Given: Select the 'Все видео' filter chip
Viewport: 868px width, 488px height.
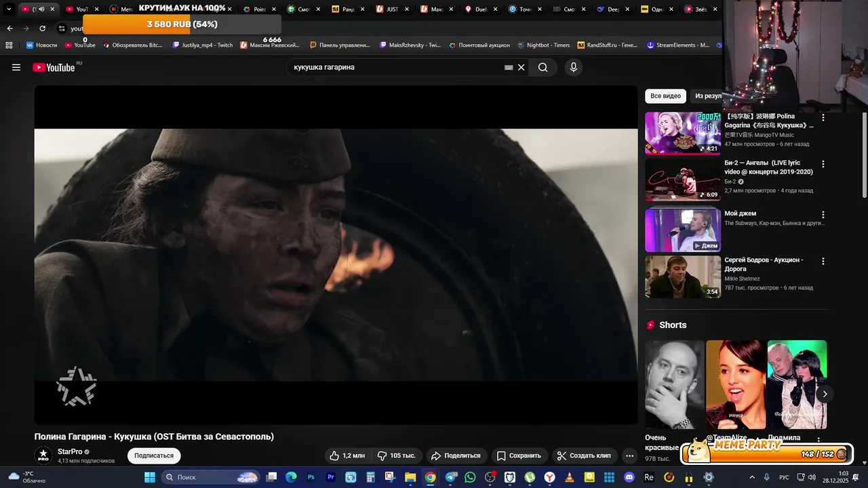Looking at the screenshot, I should 665,96.
